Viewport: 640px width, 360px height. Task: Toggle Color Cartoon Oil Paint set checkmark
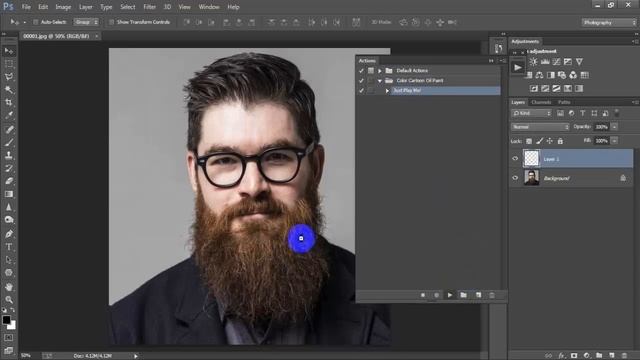361,80
